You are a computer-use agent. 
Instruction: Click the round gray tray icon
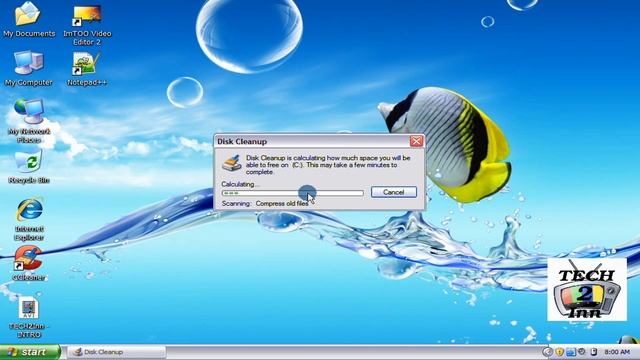click(x=582, y=351)
